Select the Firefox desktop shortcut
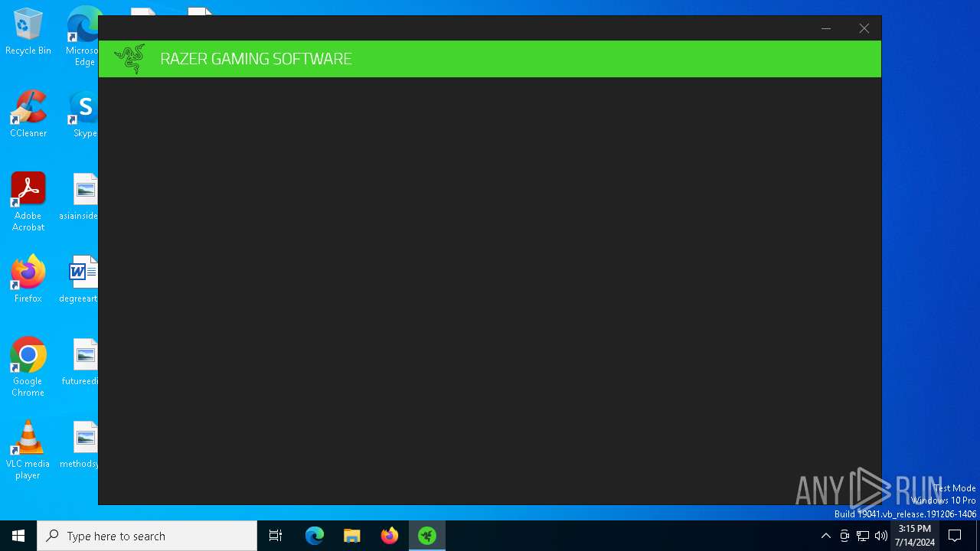 pyautogui.click(x=28, y=279)
